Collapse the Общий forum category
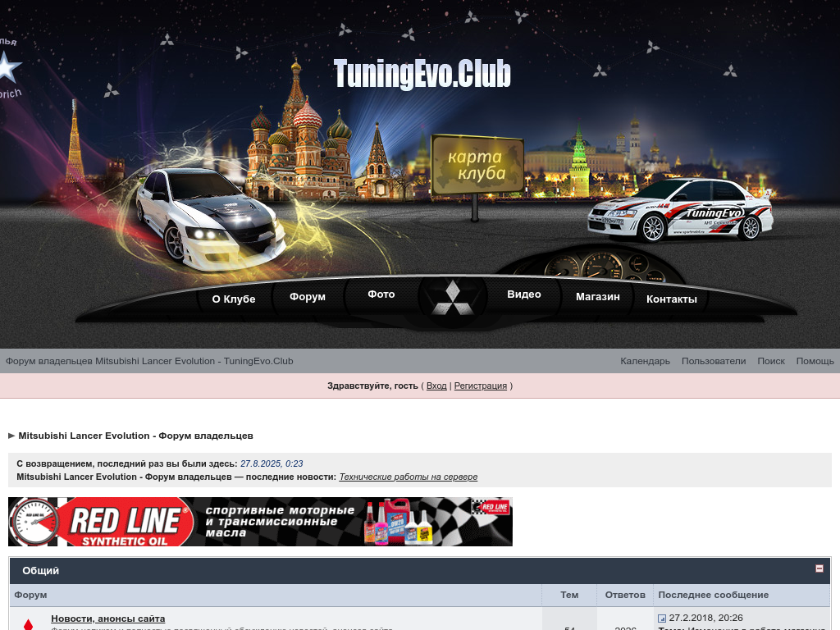The width and height of the screenshot is (840, 630). click(819, 568)
